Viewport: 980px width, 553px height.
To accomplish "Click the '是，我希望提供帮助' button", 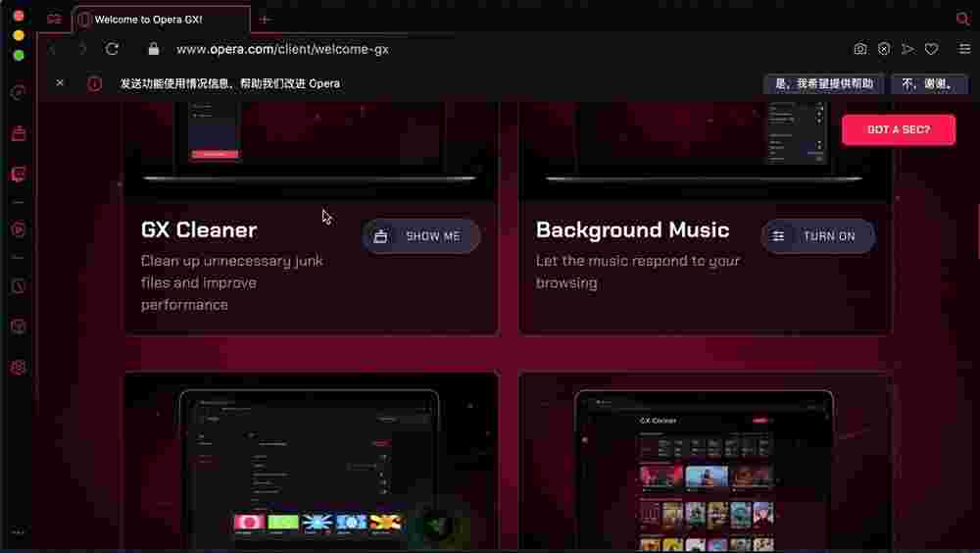I will [x=824, y=83].
